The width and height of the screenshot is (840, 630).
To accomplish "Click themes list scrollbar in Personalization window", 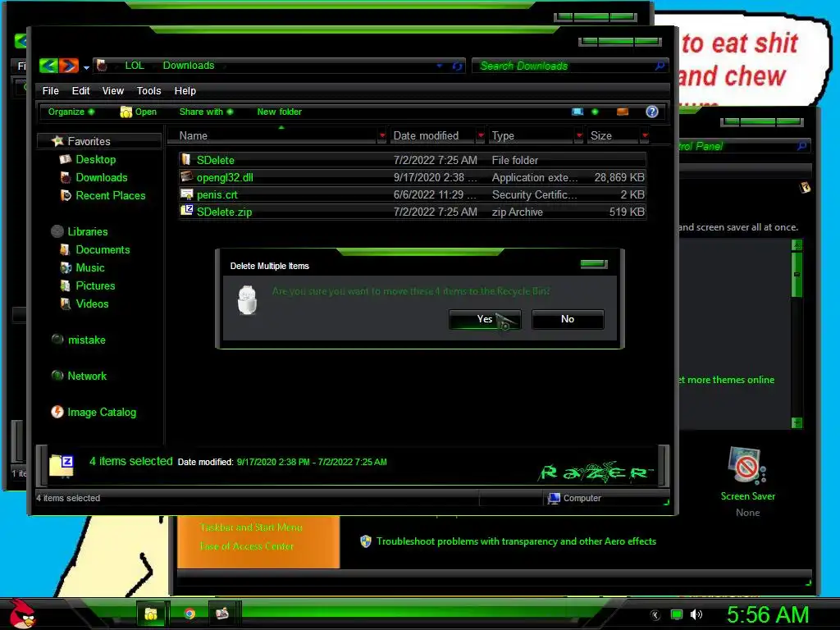I will (797, 274).
